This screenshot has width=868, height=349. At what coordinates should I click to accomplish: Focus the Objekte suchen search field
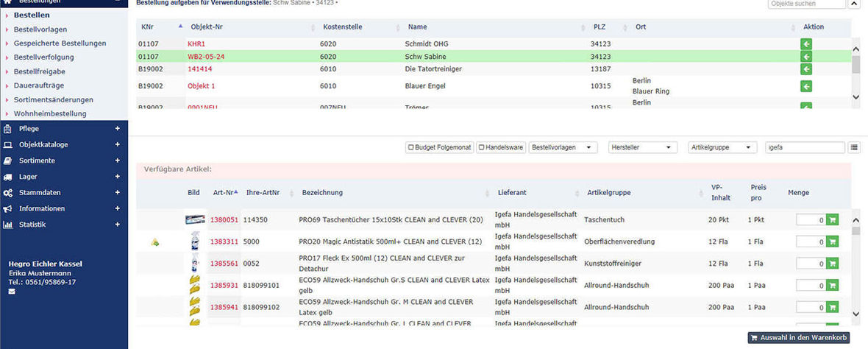pyautogui.click(x=806, y=4)
